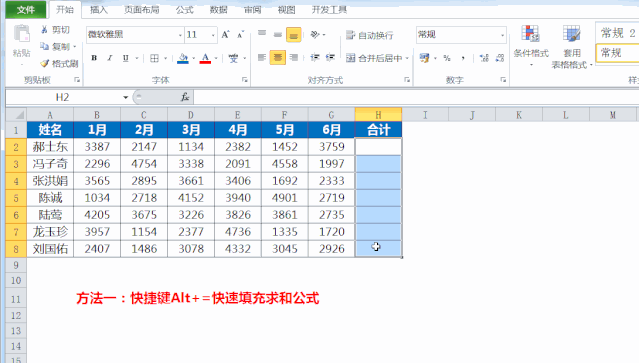Click the increase decimal places icon

(484, 58)
